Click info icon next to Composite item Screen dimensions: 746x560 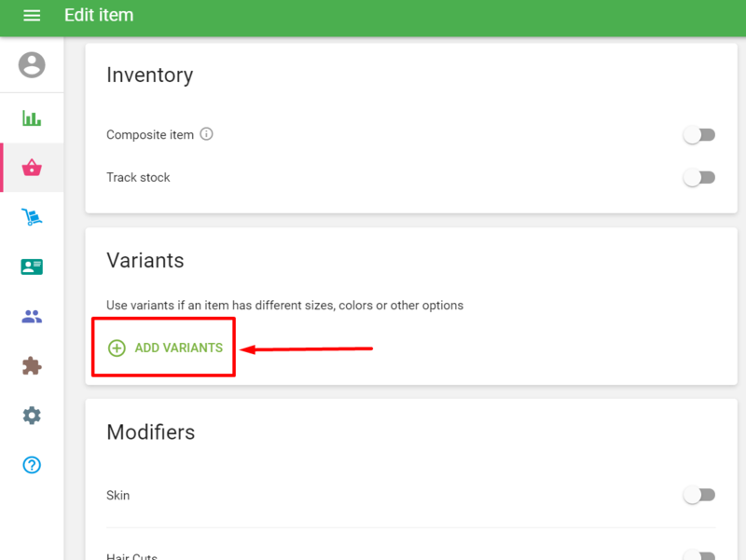(207, 134)
